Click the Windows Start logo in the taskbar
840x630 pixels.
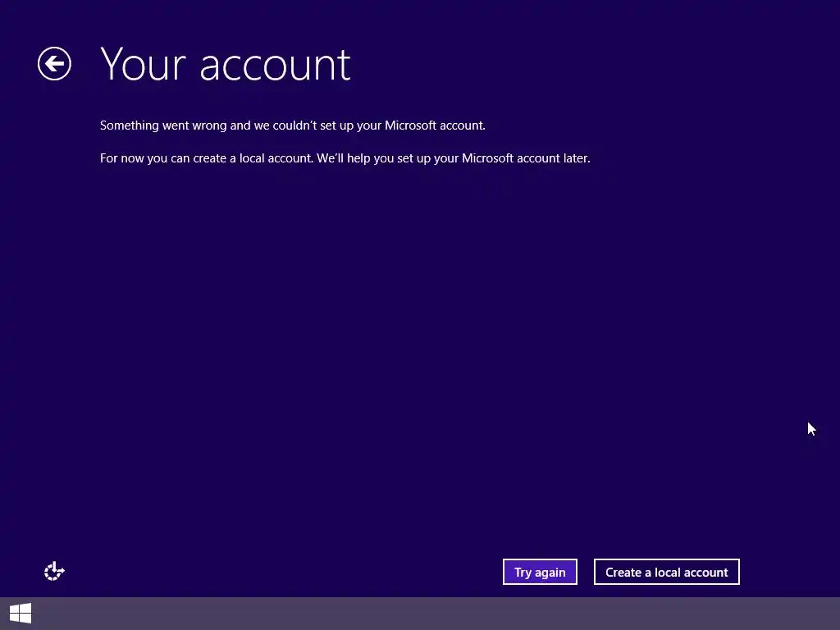tap(21, 614)
